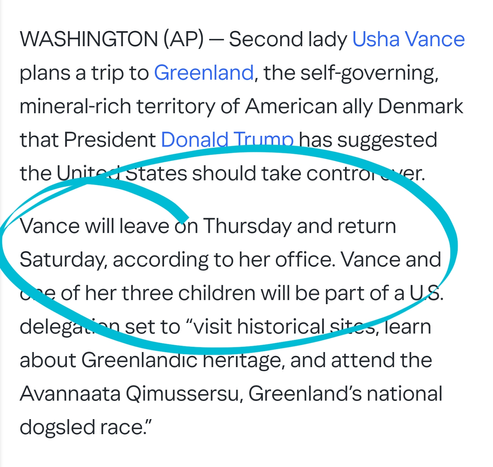Click the word mineral-rich
Viewport: 493px width, 467px height.
pos(76,106)
